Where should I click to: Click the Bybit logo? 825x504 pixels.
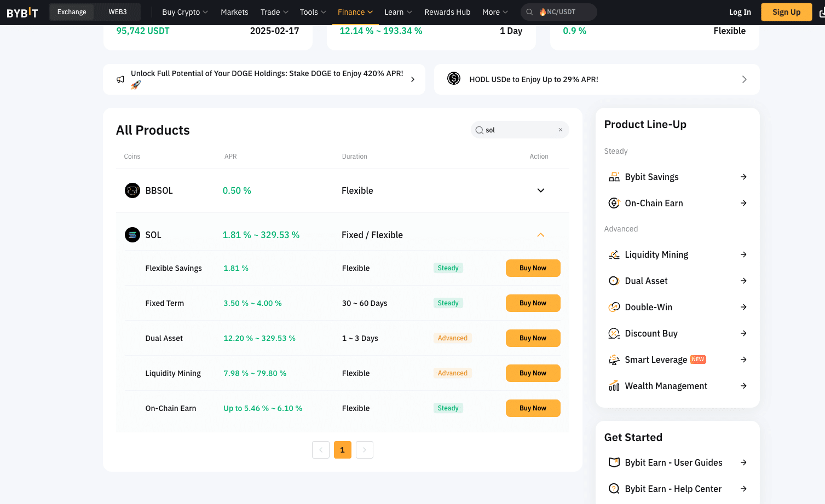(x=22, y=12)
